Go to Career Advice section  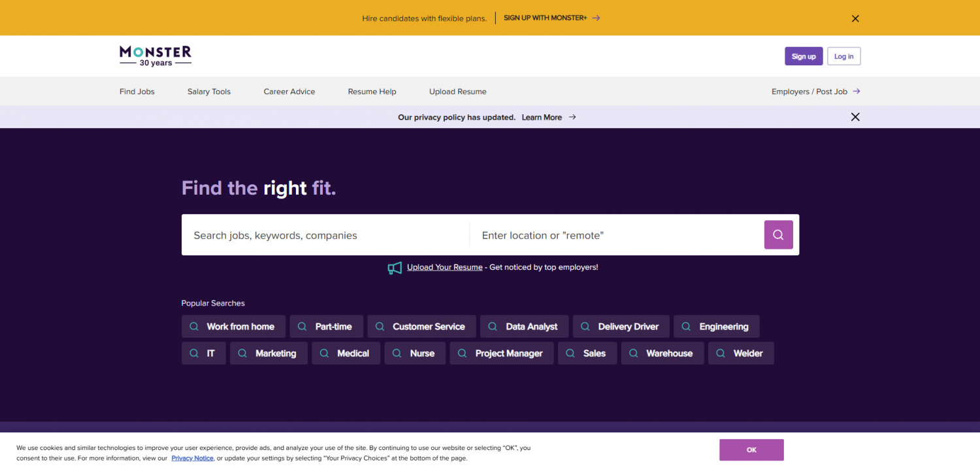coord(289,91)
